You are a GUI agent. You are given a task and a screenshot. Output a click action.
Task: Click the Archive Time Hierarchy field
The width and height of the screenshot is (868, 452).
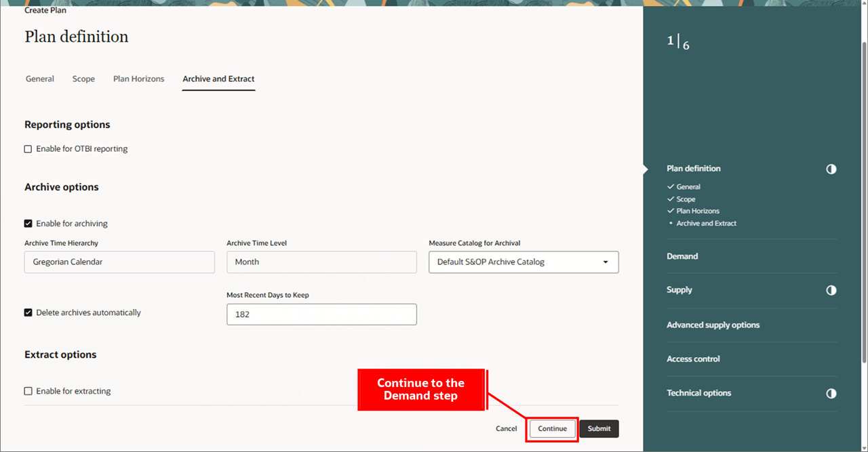[119, 262]
